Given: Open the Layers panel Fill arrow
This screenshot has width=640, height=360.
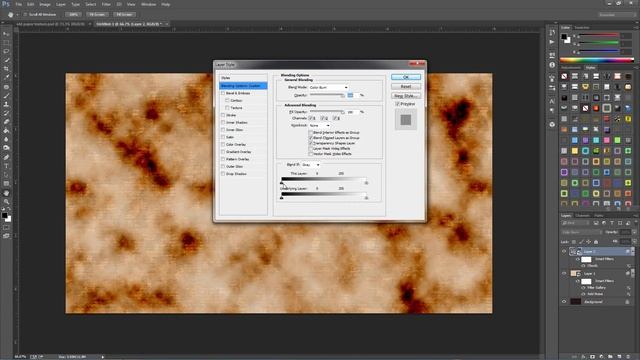Looking at the screenshot, I should 634,242.
